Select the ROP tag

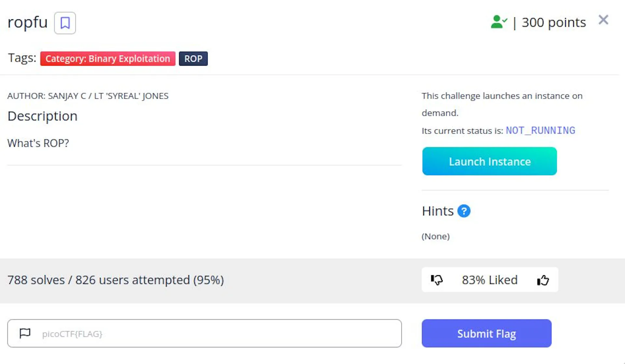point(193,59)
